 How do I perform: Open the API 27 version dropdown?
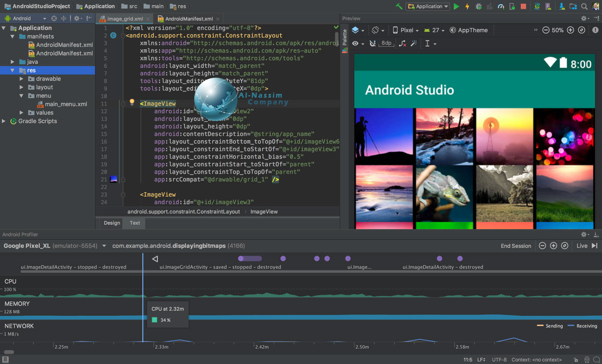point(434,30)
